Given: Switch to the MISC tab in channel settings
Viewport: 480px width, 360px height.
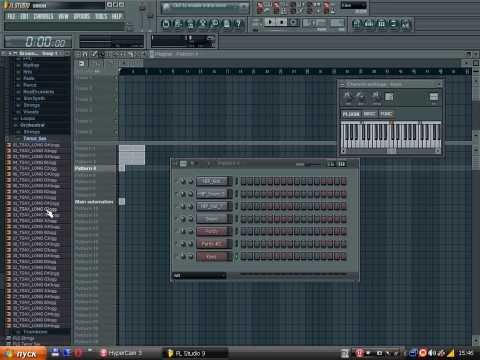Looking at the screenshot, I should click(x=369, y=114).
